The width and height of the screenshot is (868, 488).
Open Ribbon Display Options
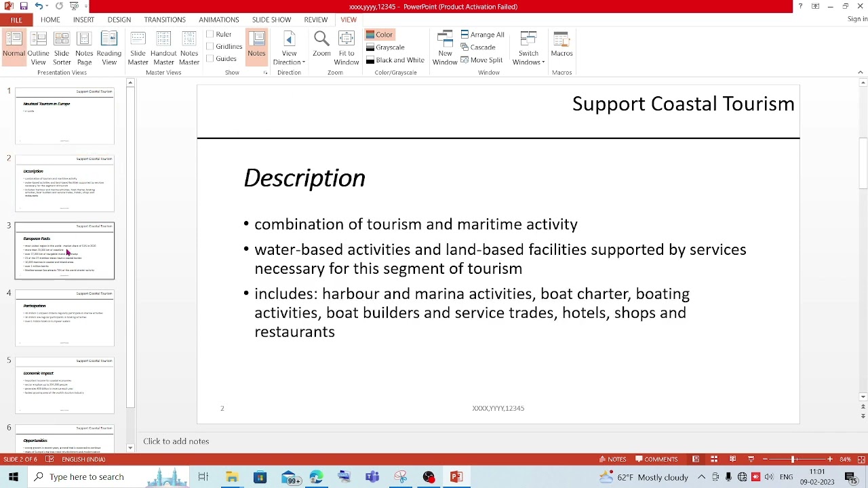[x=815, y=6]
